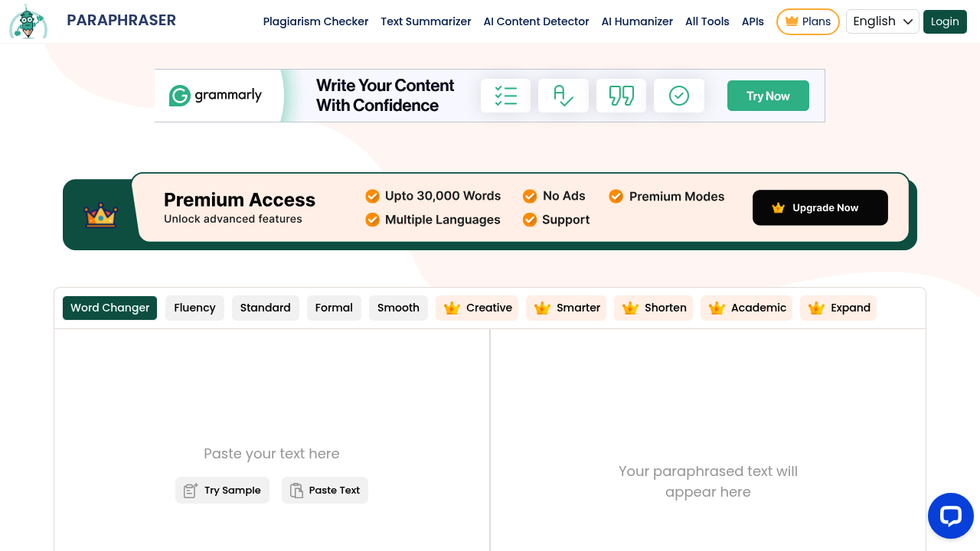Switch to the Smooth mode

tap(398, 308)
